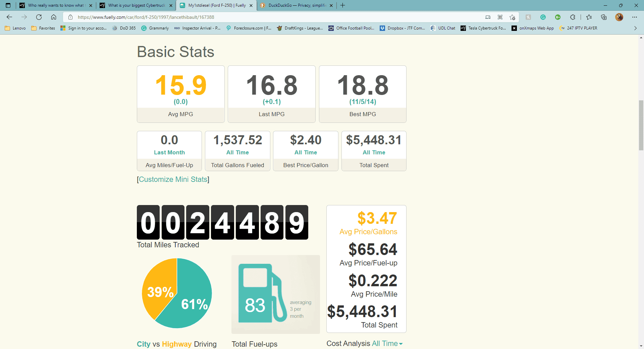Open Settings and more menu

click(x=635, y=17)
